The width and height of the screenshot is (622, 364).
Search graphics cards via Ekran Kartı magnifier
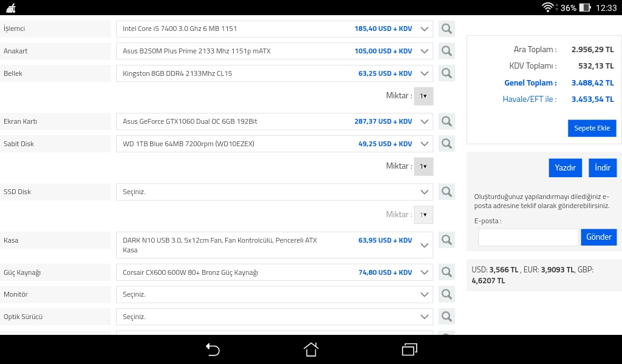446,121
